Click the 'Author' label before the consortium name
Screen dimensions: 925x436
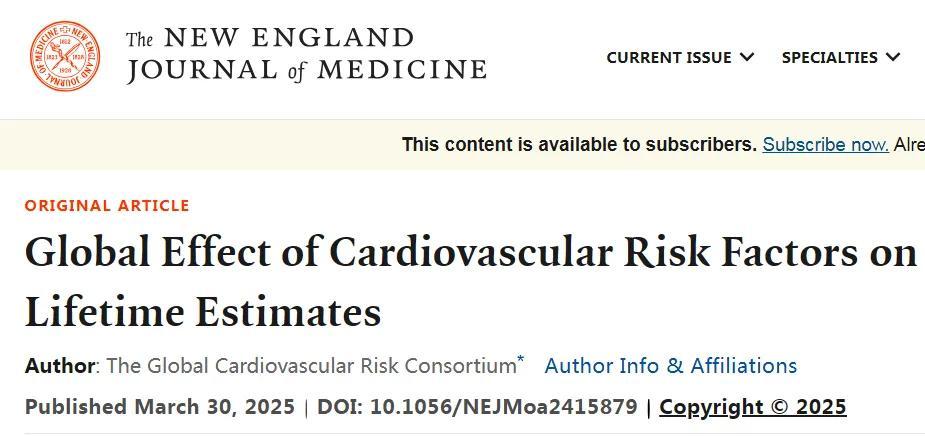[x=60, y=366]
